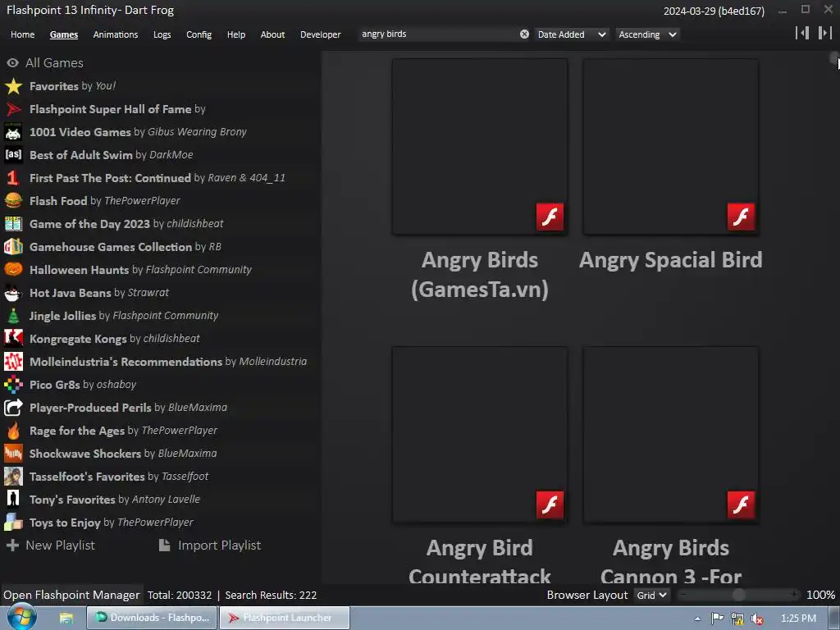The image size is (840, 630).
Task: Open the Angry Birds (GamesTa.vn) game thumbnail
Action: click(479, 147)
